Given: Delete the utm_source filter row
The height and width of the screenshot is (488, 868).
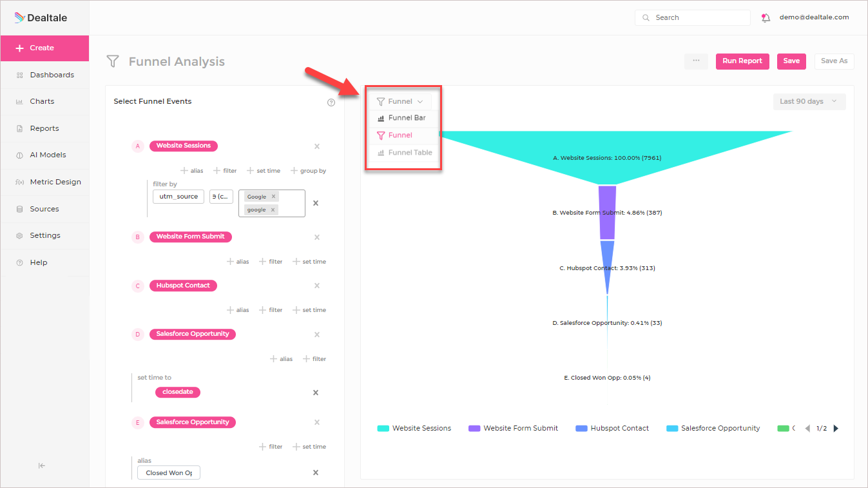Looking at the screenshot, I should tap(316, 203).
